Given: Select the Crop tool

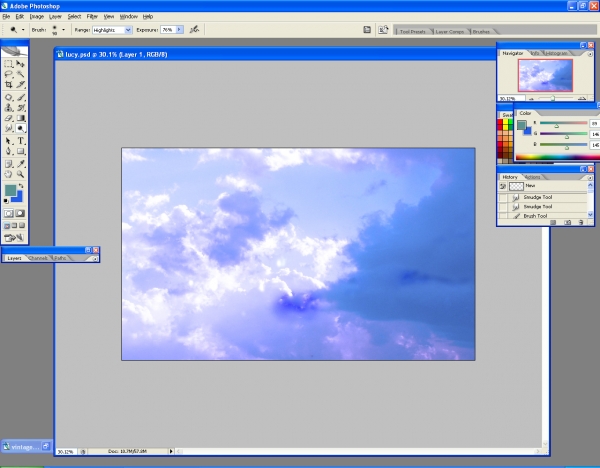Looking at the screenshot, I should (8, 84).
